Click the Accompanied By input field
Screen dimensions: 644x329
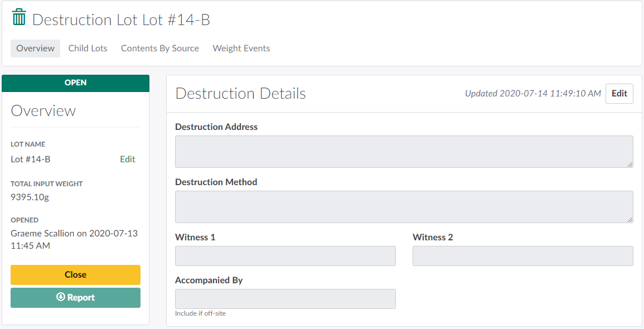pyautogui.click(x=285, y=299)
